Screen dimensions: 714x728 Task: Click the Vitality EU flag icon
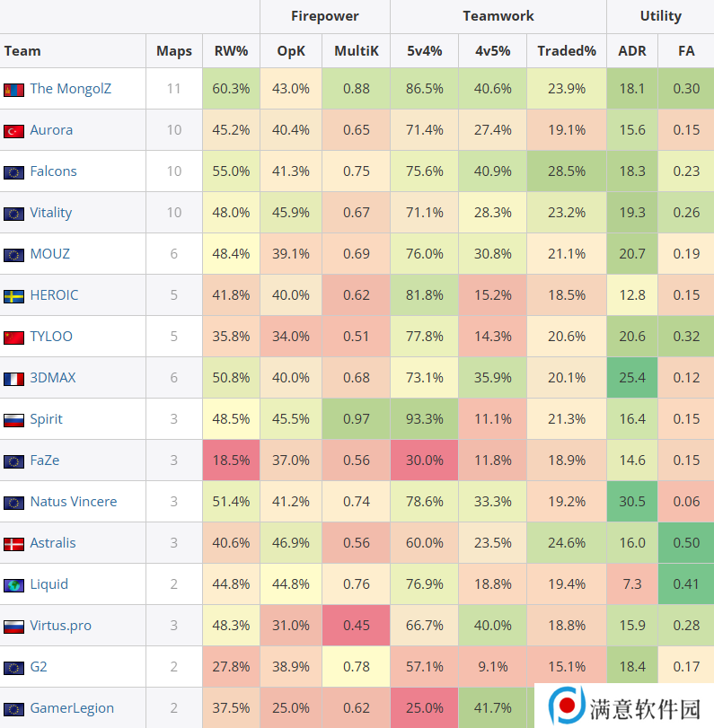(14, 214)
